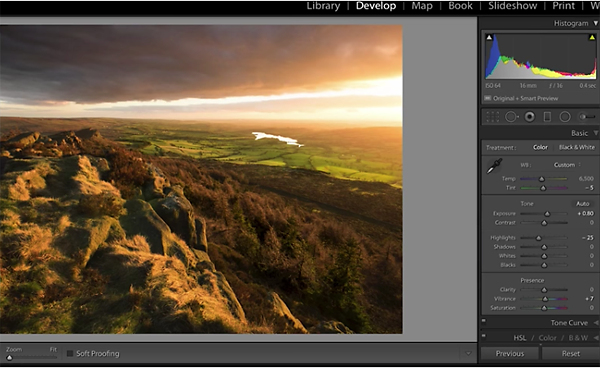This screenshot has height=368, width=600.
Task: Switch to the Slideshow module
Action: point(512,6)
